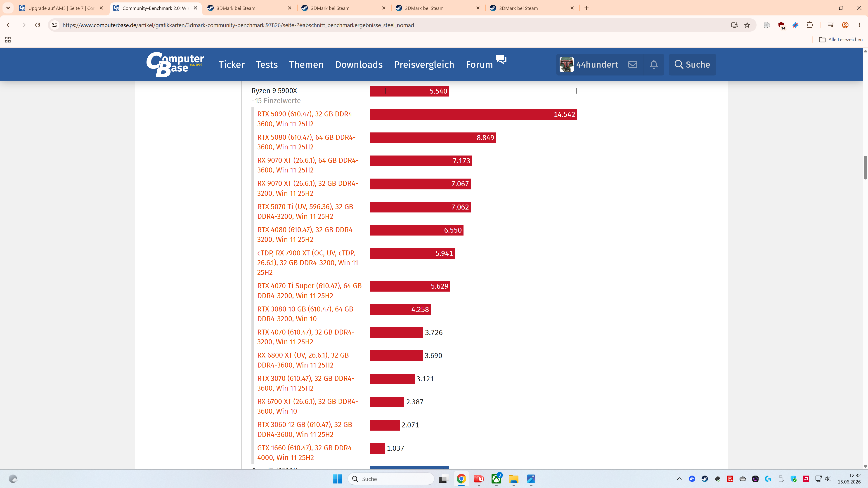Click the ComputerBase logo

(175, 64)
